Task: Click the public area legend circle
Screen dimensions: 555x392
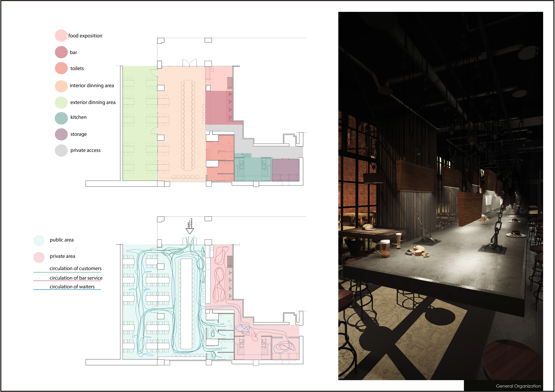Action: pyautogui.click(x=39, y=240)
